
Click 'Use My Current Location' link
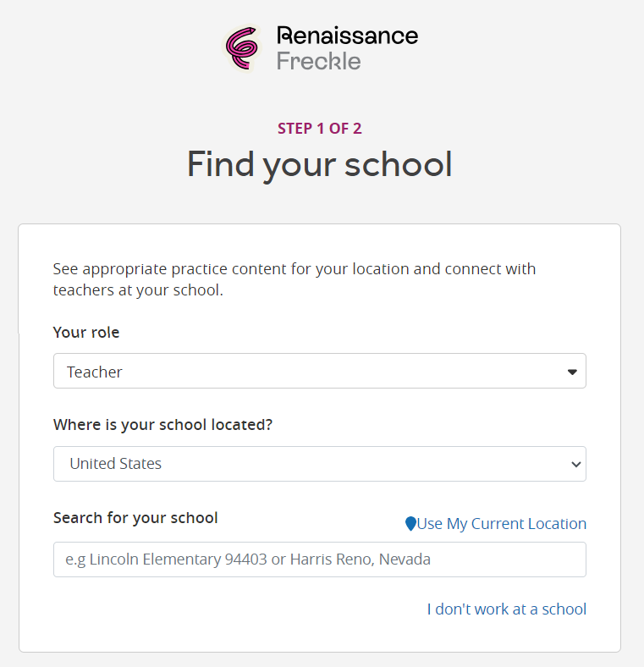(x=501, y=524)
